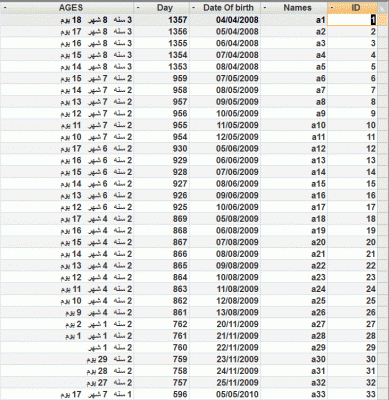Select the highlighted ID column header

352,8
